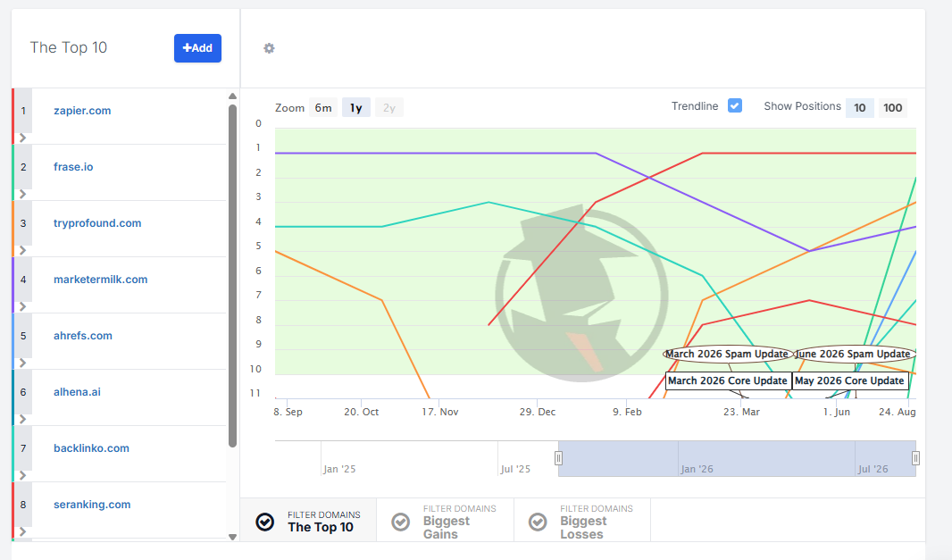Click May 2026 Core Update marker
The image size is (952, 560).
[850, 380]
